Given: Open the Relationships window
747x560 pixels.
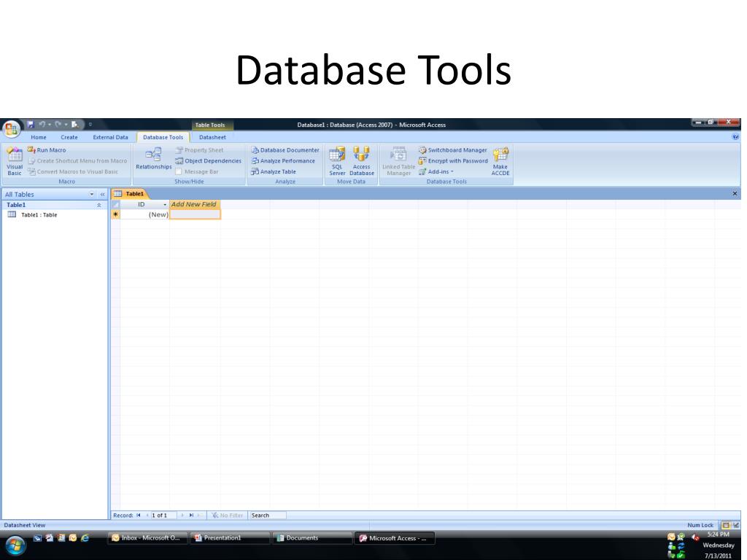Looking at the screenshot, I should pos(153,158).
